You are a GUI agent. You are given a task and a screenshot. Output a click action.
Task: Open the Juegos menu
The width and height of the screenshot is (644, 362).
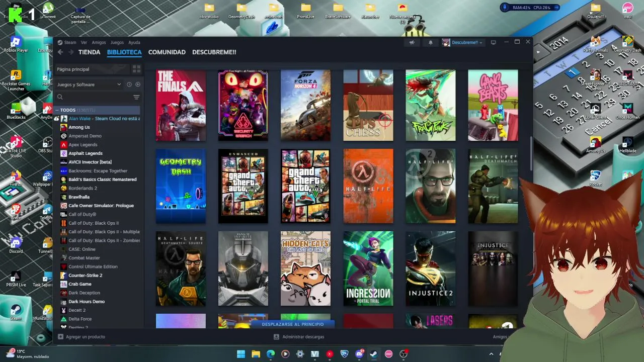117,42
